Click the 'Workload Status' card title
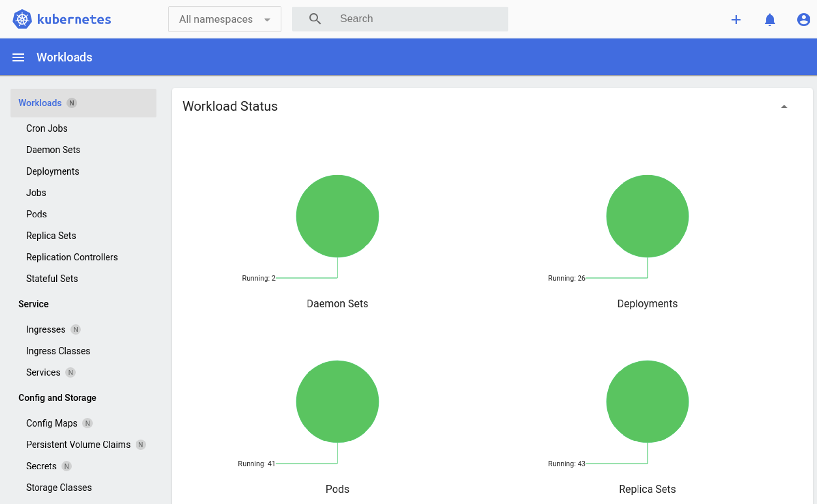Screen dimensions: 817x504 click(x=230, y=106)
